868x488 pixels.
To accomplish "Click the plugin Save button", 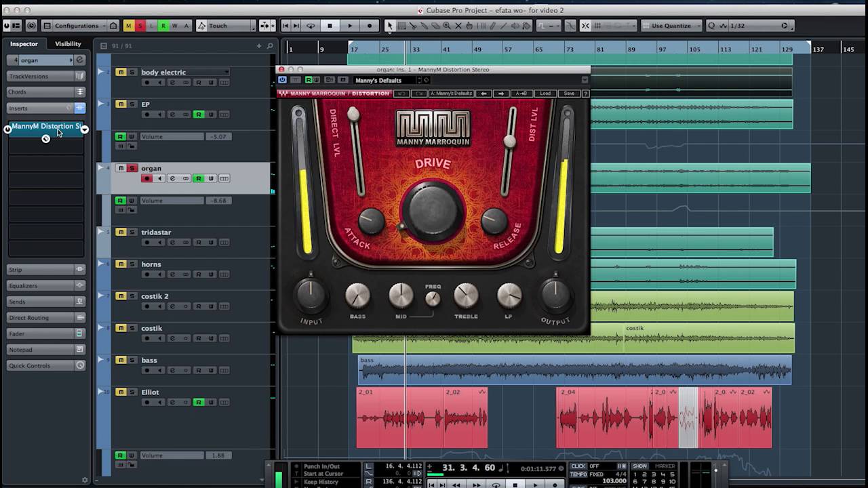I will click(x=568, y=94).
